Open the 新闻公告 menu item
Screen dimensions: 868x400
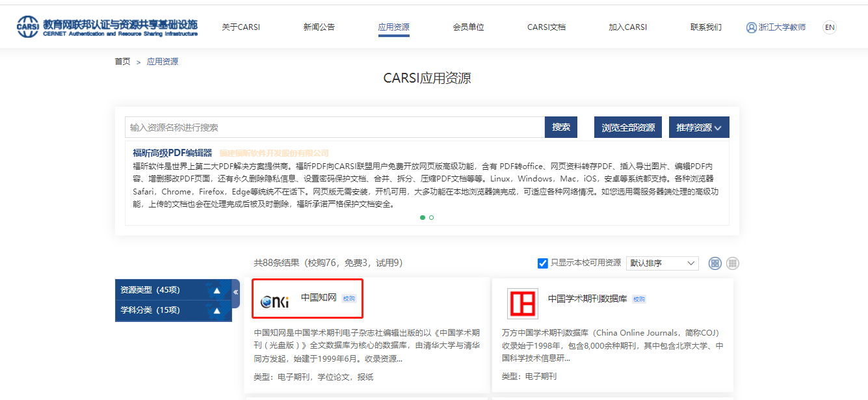(319, 27)
